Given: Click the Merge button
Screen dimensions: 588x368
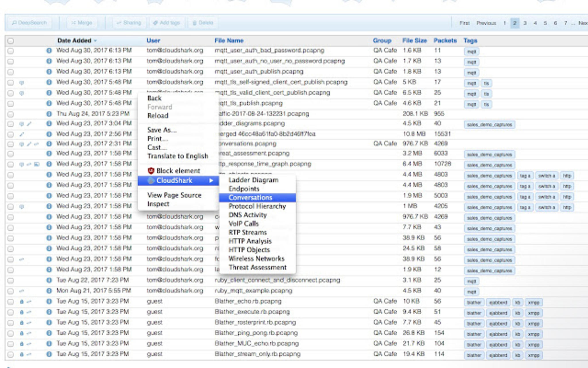Looking at the screenshot, I should [x=82, y=23].
